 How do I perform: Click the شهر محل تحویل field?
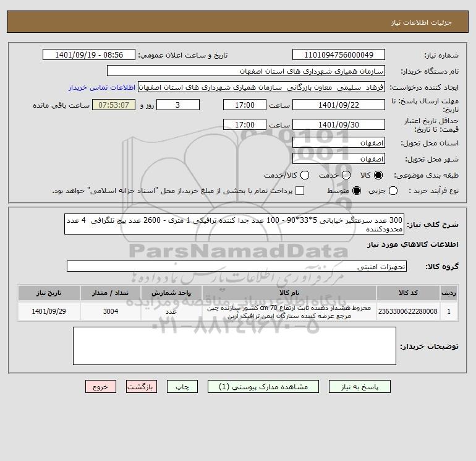[339, 158]
